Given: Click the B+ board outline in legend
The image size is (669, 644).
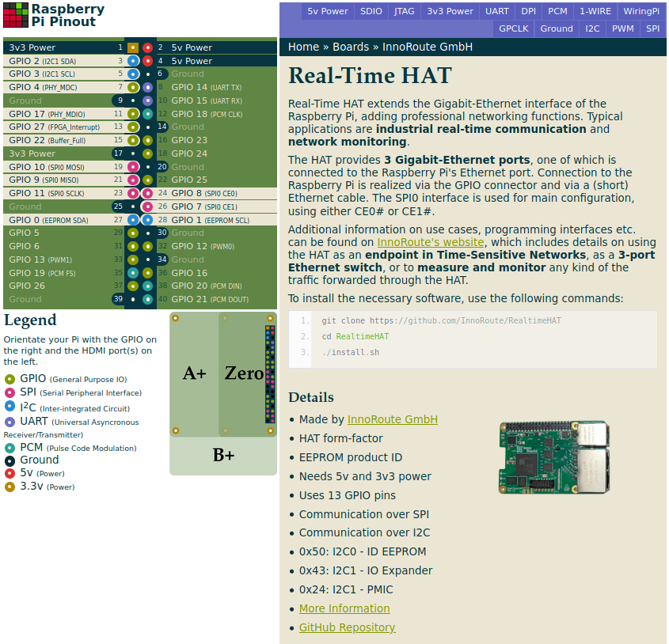Looking at the screenshot, I should [x=223, y=456].
